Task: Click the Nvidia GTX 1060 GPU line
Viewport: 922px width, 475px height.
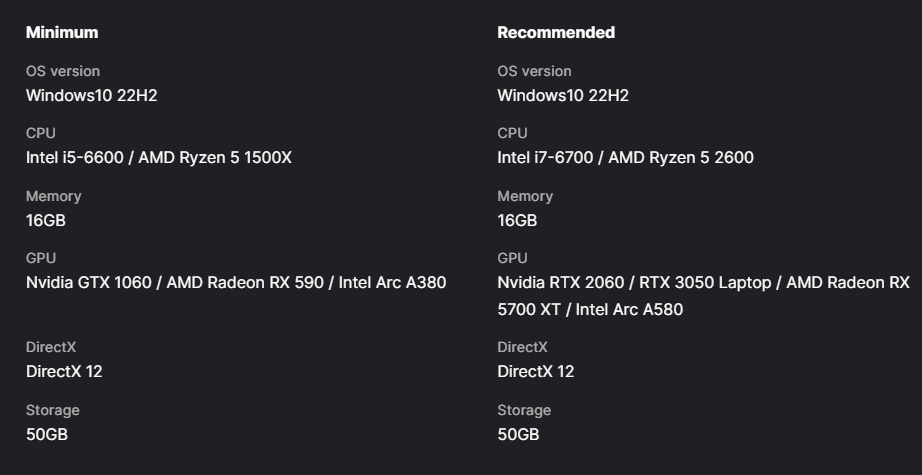Action: coord(236,283)
